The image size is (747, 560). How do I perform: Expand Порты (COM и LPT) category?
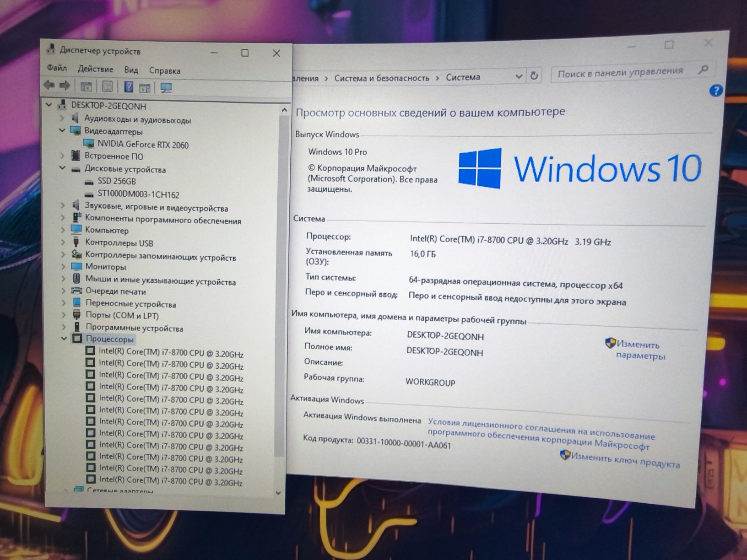(64, 314)
